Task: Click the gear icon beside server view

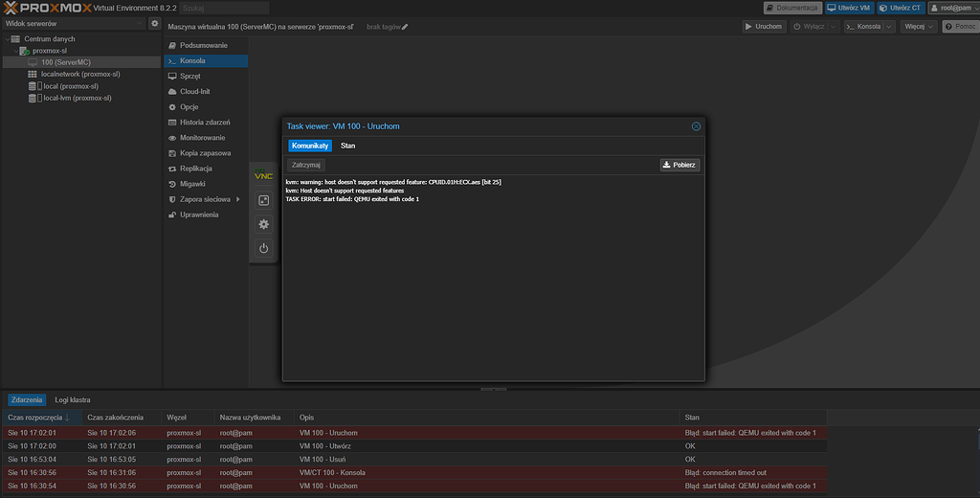Action: tap(155, 23)
